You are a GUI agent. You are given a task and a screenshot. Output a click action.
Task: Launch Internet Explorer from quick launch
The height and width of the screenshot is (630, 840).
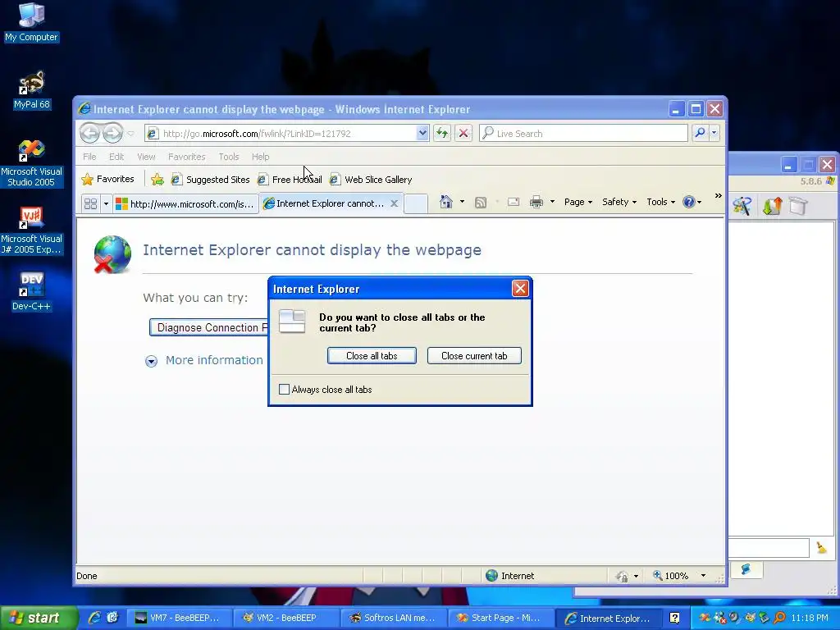tap(95, 618)
